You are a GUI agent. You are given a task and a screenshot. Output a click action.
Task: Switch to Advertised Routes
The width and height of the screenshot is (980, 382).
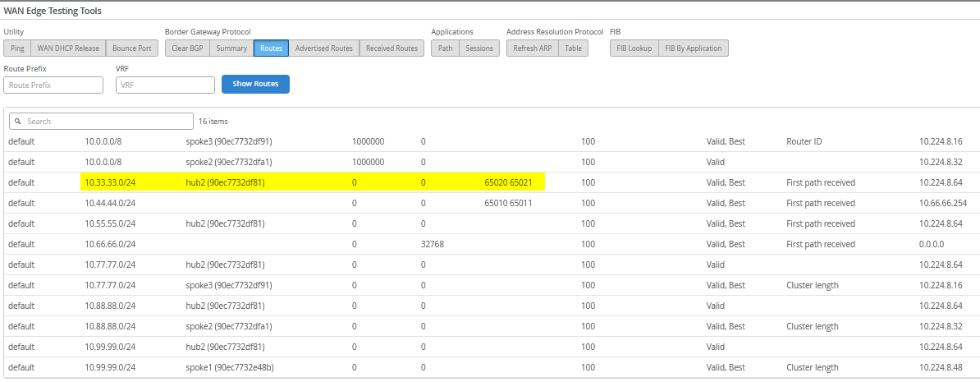323,48
